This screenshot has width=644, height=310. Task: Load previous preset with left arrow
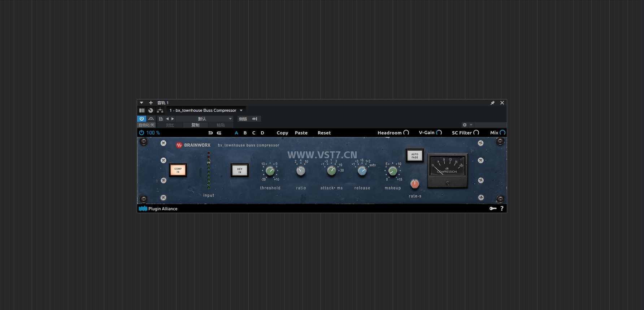click(x=167, y=119)
